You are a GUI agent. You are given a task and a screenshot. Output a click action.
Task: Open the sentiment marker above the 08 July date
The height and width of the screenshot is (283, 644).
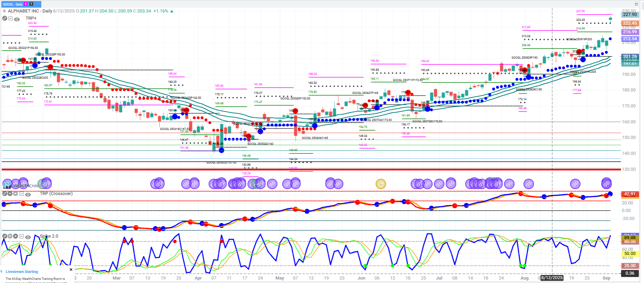click(x=451, y=183)
